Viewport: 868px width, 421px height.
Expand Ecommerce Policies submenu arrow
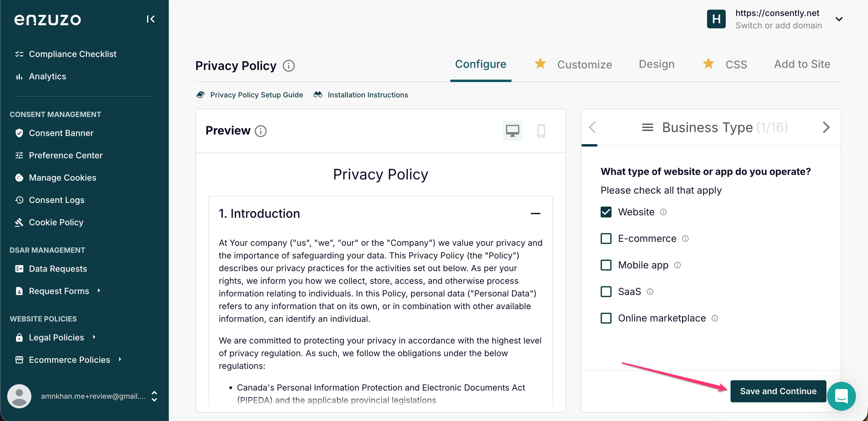click(120, 359)
